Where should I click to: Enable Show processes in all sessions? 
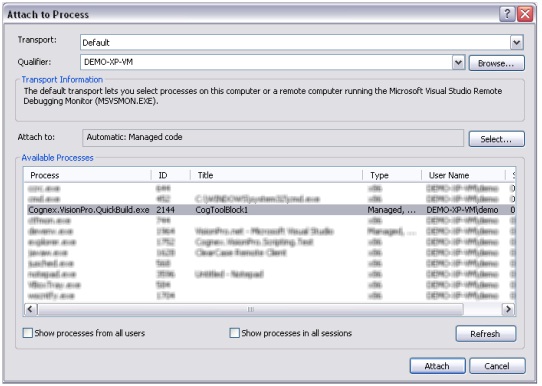click(x=234, y=333)
